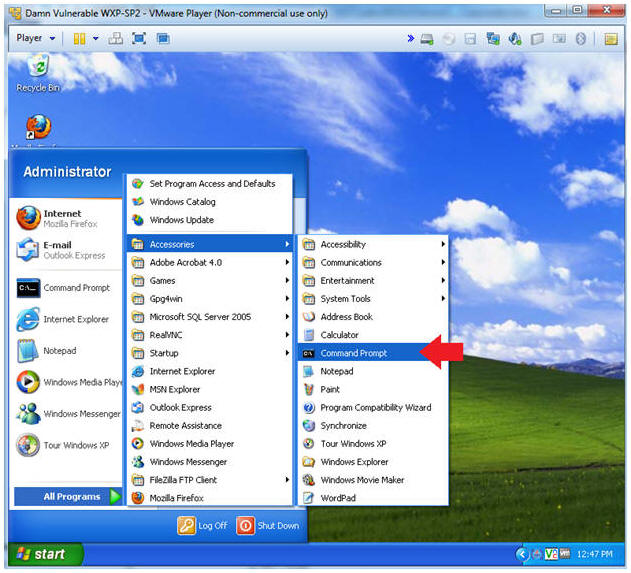Open Outlook Express from All Programs list
Viewport: 631px width, 573px height.
pos(210,407)
